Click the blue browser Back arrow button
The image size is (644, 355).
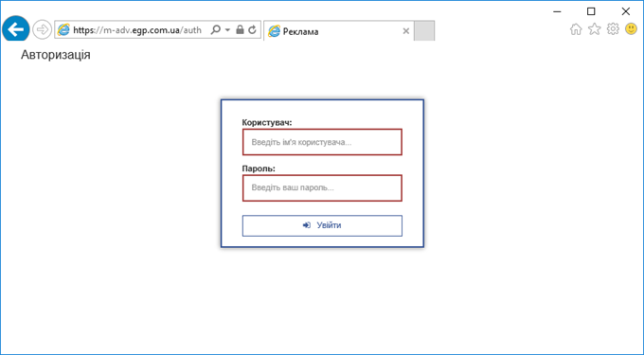click(x=15, y=29)
